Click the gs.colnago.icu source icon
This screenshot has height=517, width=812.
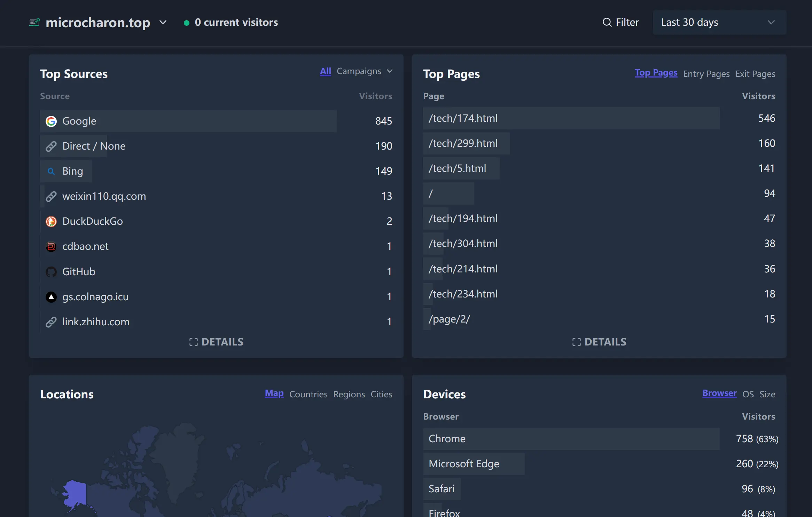pyautogui.click(x=51, y=296)
